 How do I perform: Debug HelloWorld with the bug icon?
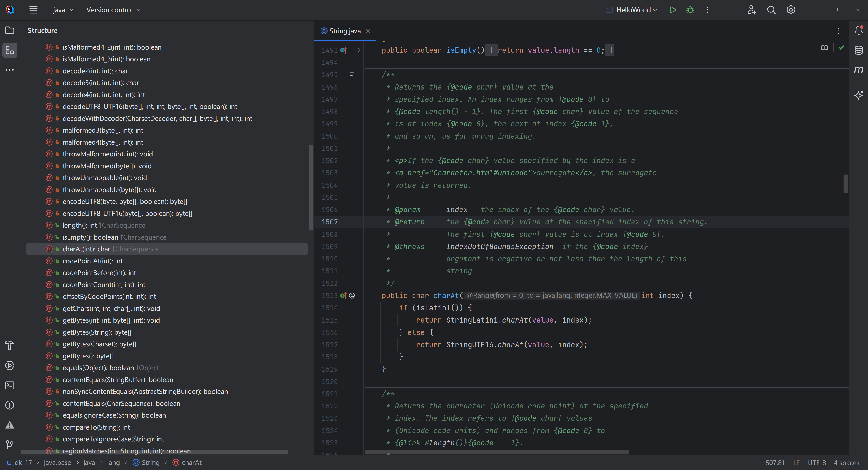pyautogui.click(x=690, y=10)
